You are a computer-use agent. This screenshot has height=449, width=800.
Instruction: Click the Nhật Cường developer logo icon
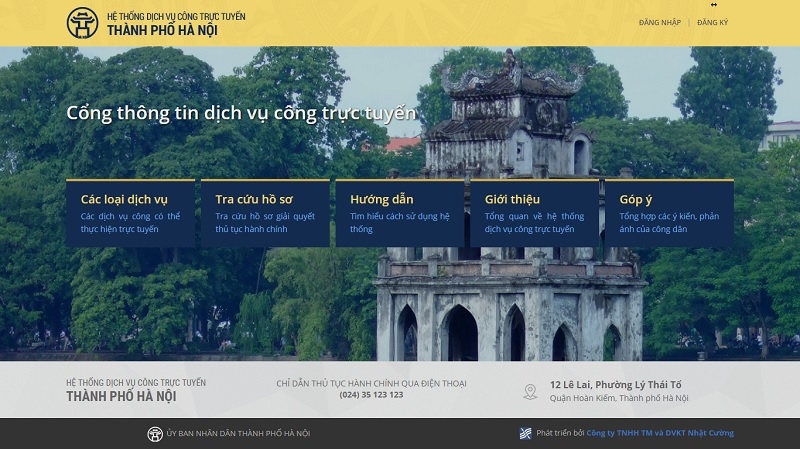pyautogui.click(x=525, y=433)
